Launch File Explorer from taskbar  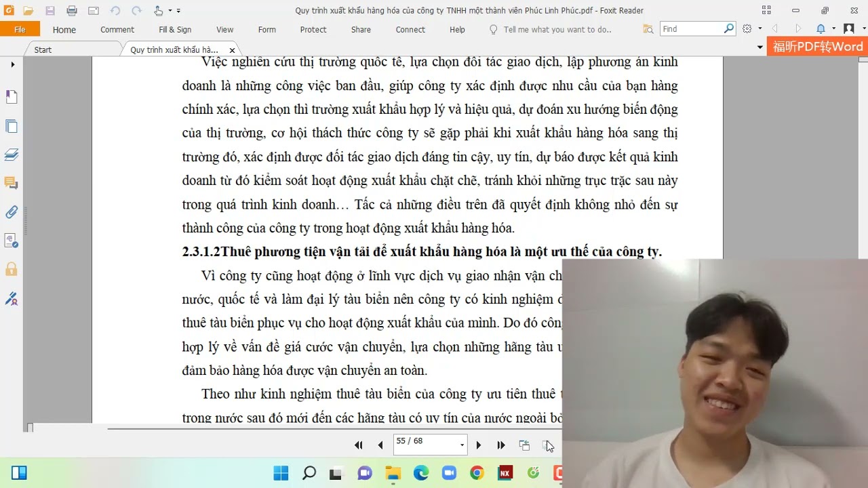[x=393, y=473]
